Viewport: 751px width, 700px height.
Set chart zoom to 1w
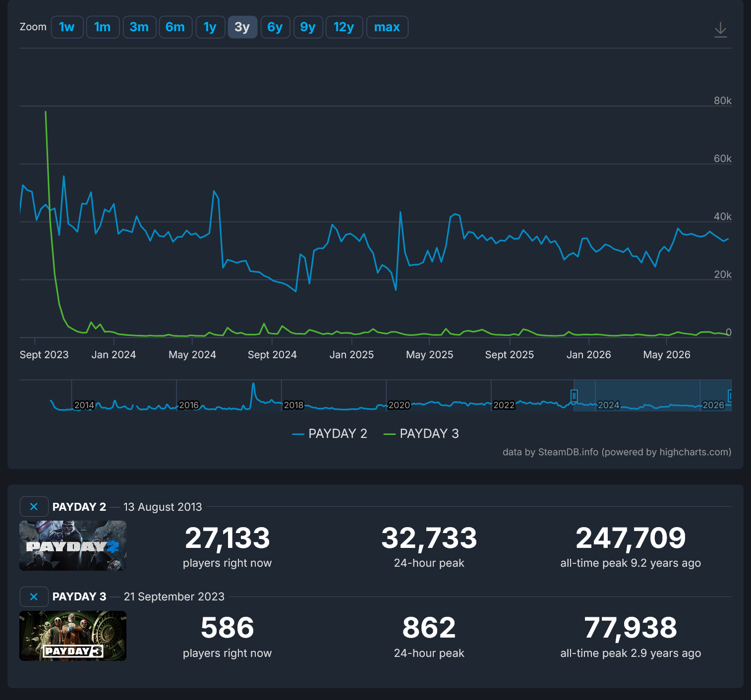[67, 27]
